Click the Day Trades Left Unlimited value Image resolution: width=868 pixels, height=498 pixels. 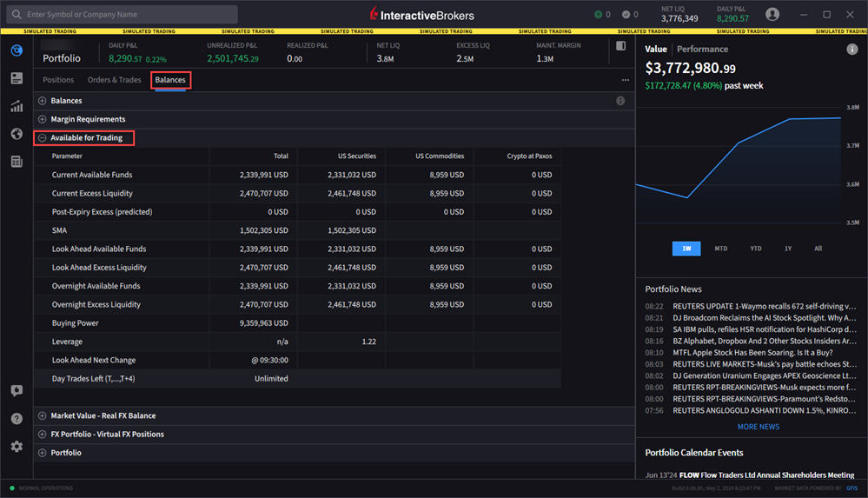click(271, 379)
